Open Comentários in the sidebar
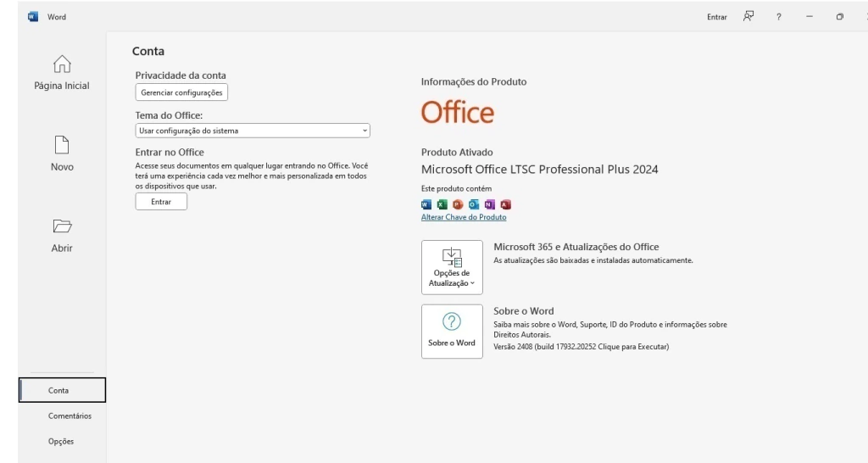This screenshot has height=463, width=868. pyautogui.click(x=70, y=416)
